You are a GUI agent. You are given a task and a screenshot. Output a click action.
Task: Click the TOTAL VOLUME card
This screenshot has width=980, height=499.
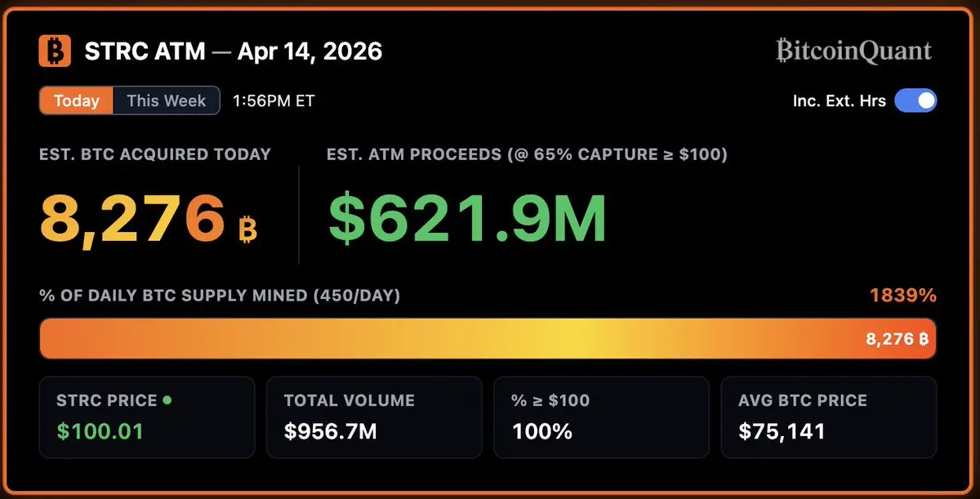pyautogui.click(x=374, y=417)
